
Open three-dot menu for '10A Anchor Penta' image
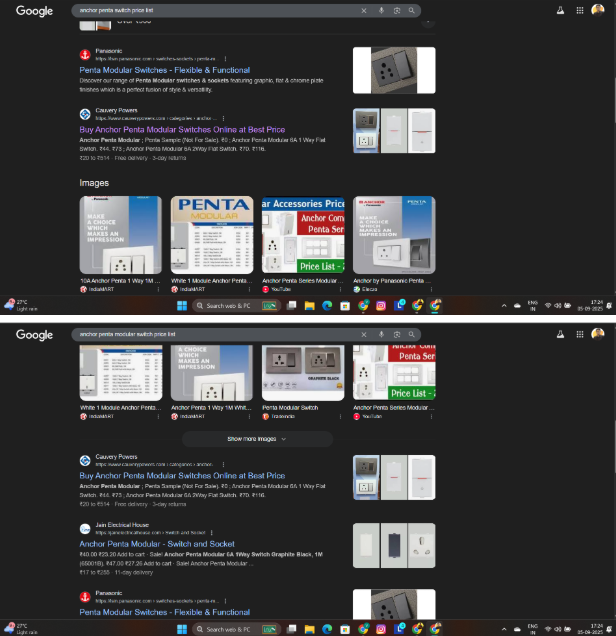click(158, 289)
